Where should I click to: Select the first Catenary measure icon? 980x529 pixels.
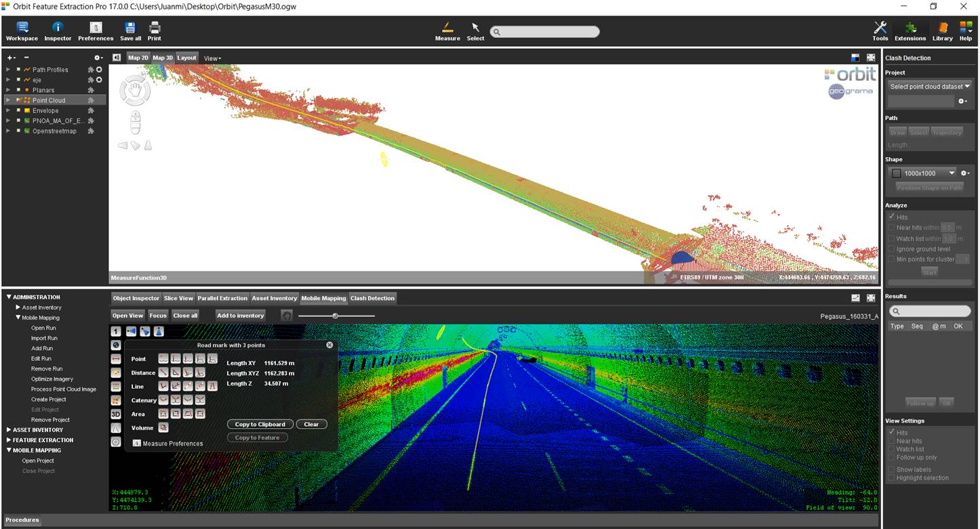pos(163,400)
